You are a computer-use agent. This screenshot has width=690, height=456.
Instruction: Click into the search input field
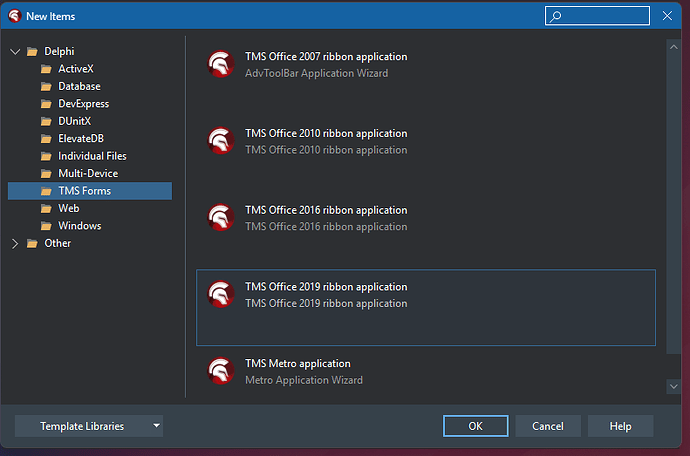click(597, 16)
